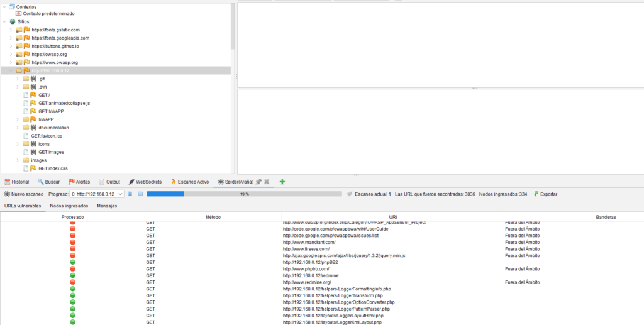Click the stop scan square icon
The height and width of the screenshot is (325, 644).
point(140,194)
